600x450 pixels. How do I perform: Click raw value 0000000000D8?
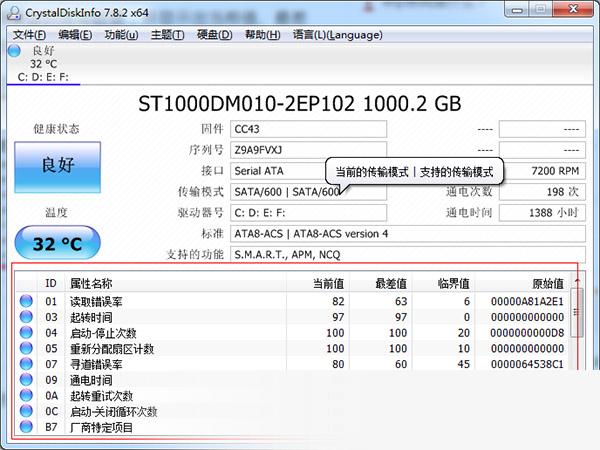tap(527, 333)
